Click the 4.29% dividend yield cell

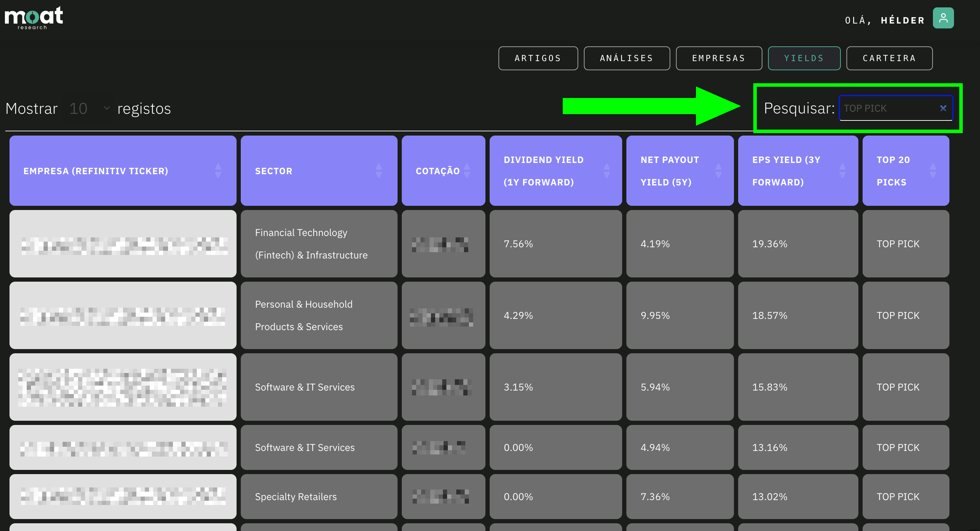555,315
